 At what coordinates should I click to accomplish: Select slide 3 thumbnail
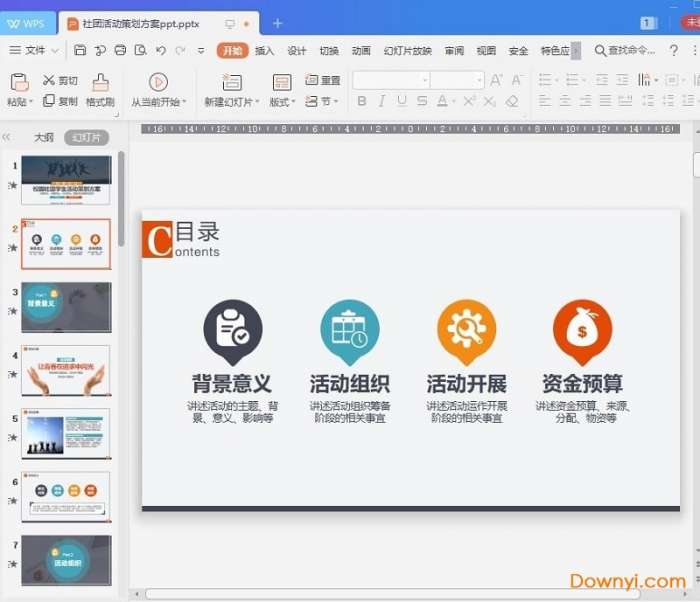pos(66,307)
